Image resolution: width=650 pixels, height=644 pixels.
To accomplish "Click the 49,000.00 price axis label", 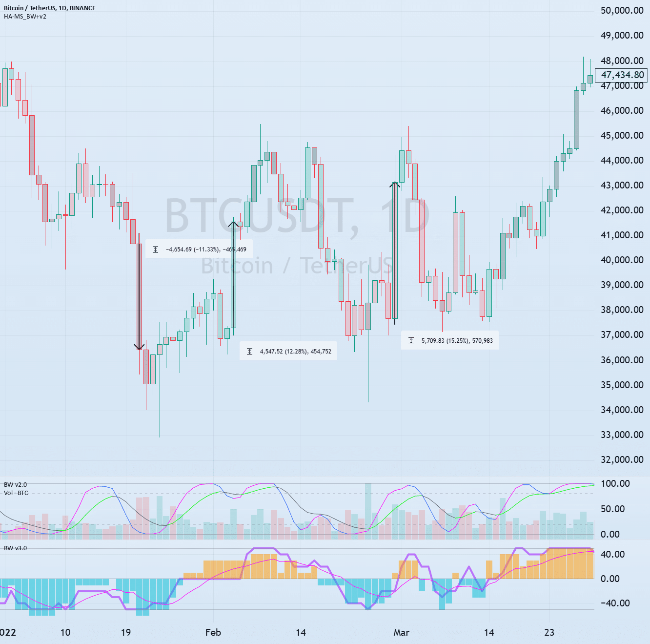I will [622, 35].
